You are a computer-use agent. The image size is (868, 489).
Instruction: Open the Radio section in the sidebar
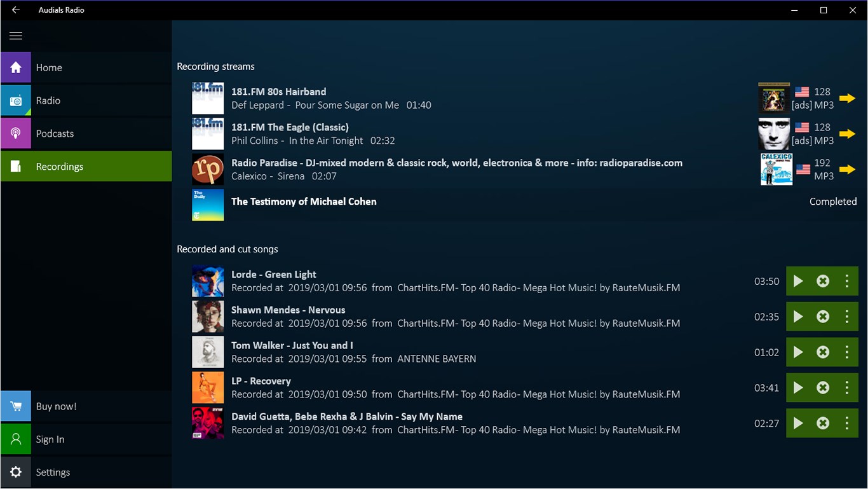(16, 100)
